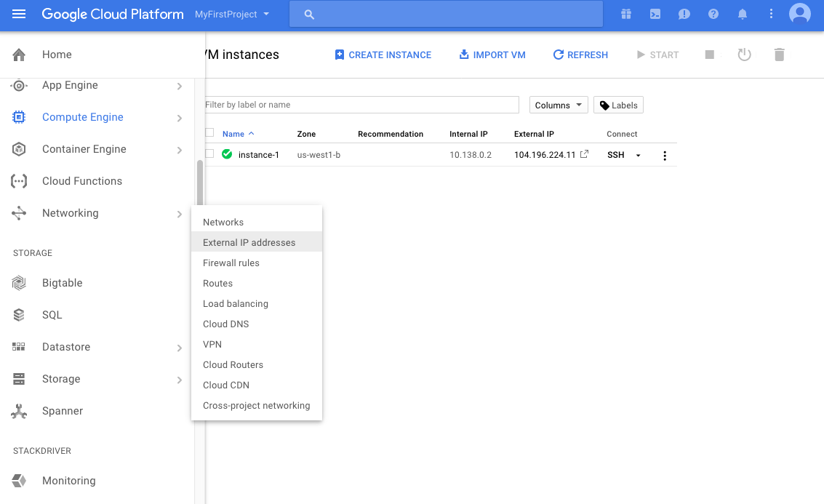Click the stop instance square icon
Viewport: 824px width, 504px height.
(x=710, y=55)
